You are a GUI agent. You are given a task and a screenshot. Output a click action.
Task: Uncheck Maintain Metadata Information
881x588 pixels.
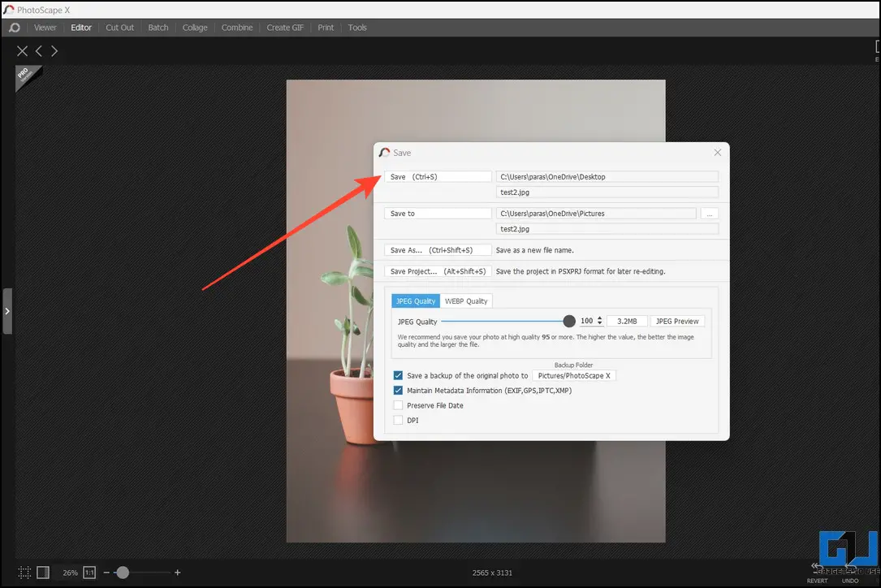398,390
